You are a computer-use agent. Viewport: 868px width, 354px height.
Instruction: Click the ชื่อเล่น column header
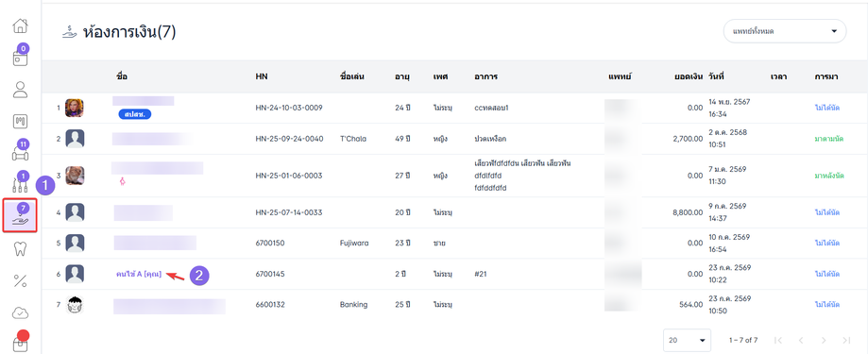click(x=352, y=76)
